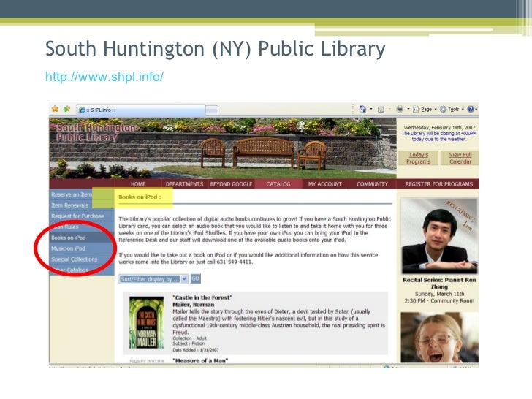
Task: Open the Today's Programs link
Action: pyautogui.click(x=418, y=158)
